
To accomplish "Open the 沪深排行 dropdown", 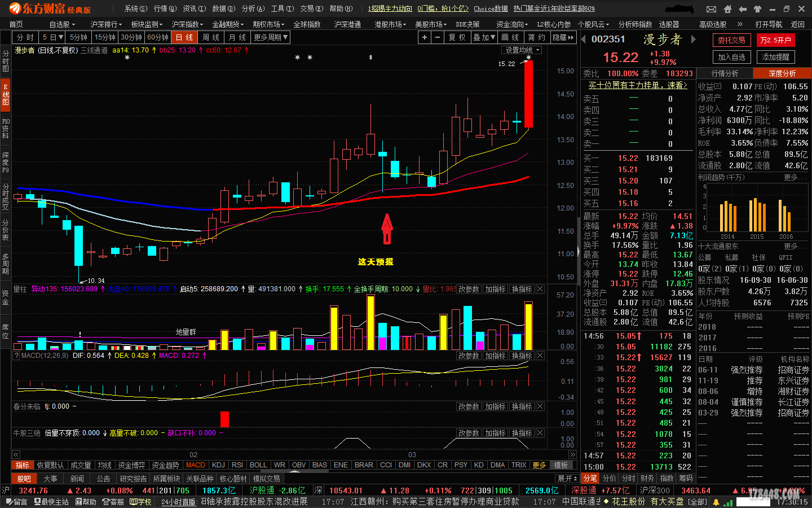I will click(106, 24).
